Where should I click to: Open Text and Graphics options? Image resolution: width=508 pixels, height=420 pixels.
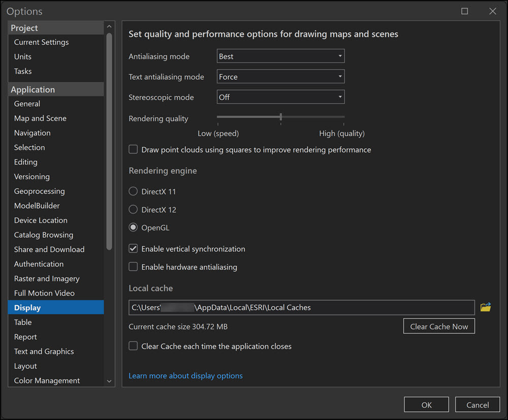(44, 351)
